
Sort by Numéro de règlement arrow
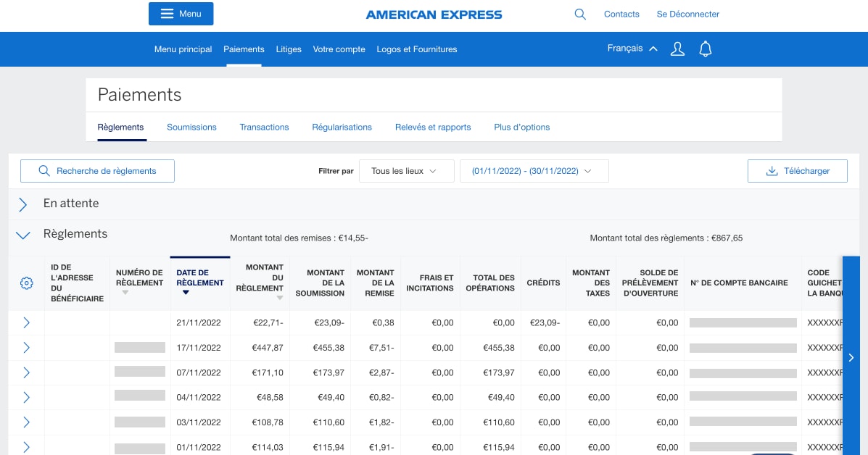[x=125, y=293]
